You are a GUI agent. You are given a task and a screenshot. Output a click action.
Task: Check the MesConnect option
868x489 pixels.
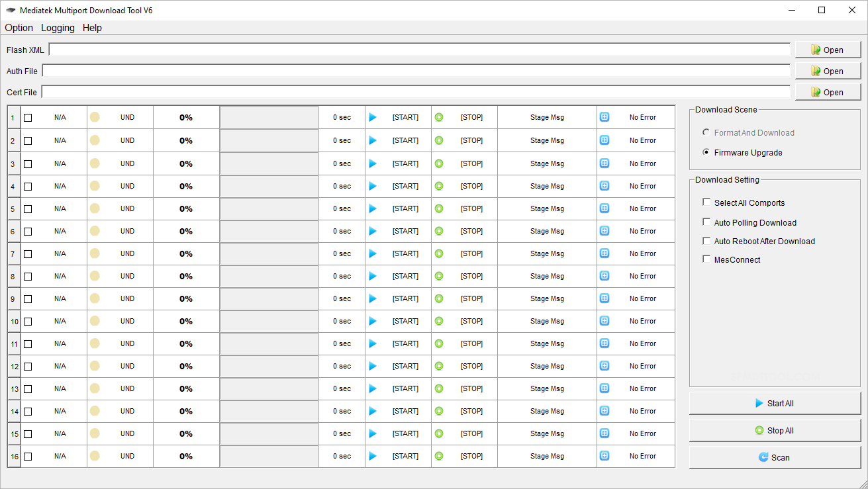[x=706, y=259]
